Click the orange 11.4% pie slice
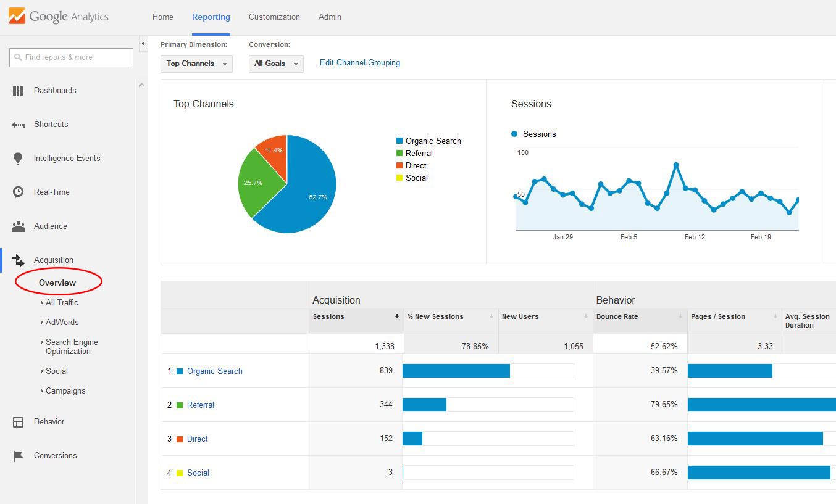 point(275,153)
